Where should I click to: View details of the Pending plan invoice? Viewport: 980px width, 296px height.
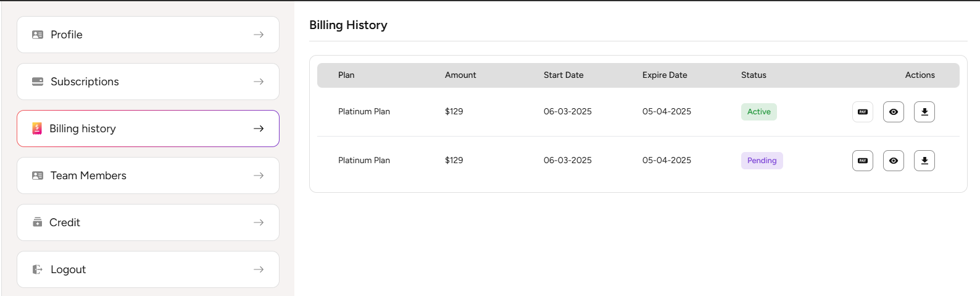point(894,161)
